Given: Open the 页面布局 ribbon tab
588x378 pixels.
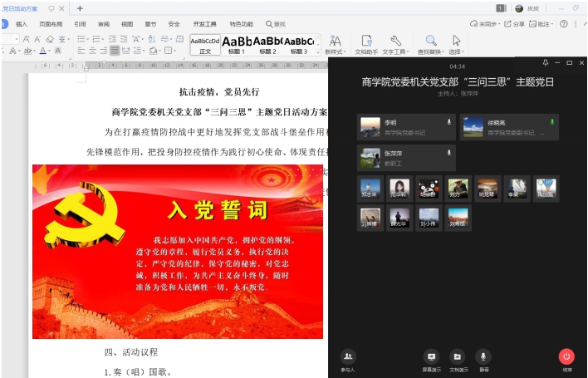Looking at the screenshot, I should tap(51, 24).
